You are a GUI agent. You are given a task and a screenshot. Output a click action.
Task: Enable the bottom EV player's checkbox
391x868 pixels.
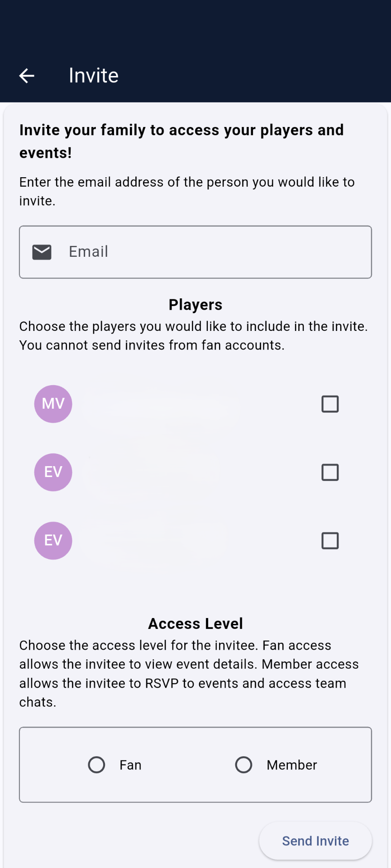point(330,540)
